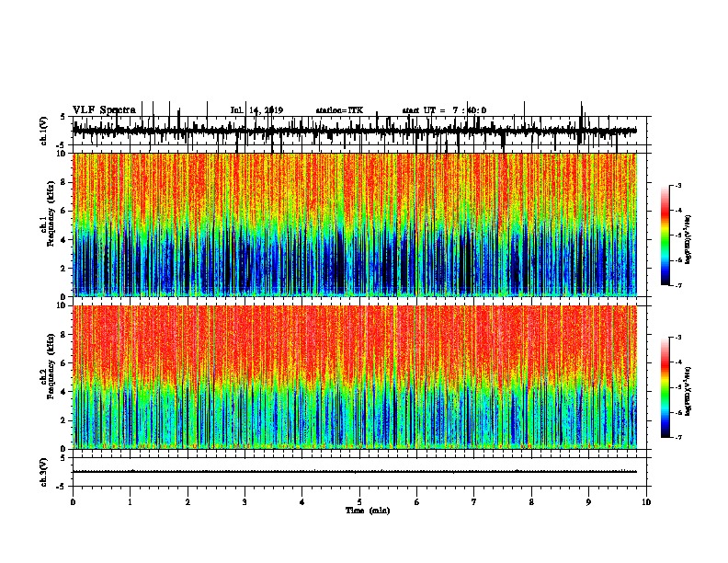
Task: Click the "9" tick on the time axis
Action: tap(588, 502)
